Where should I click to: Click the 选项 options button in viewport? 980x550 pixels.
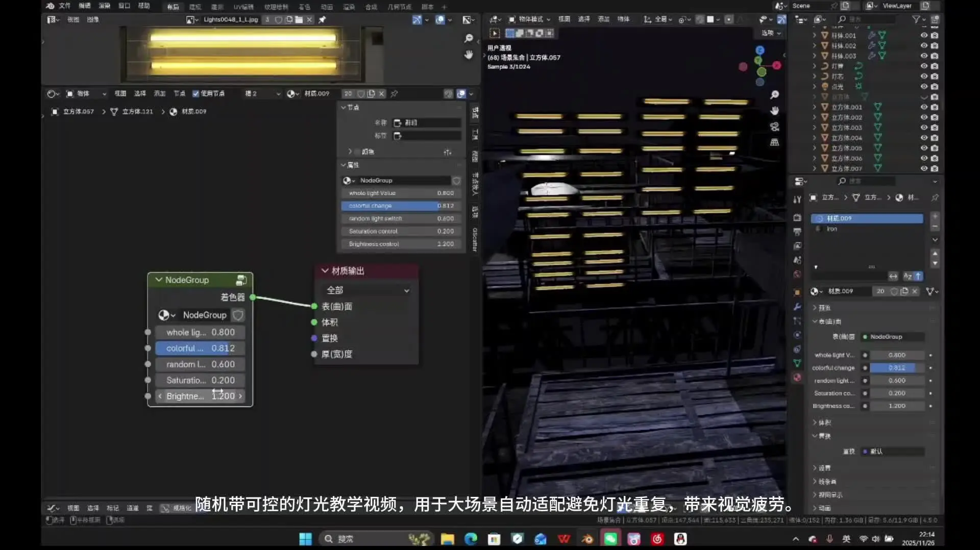[771, 33]
